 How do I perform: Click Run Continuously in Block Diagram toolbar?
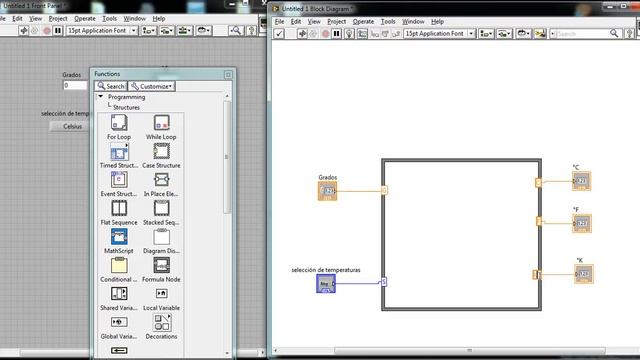(313, 33)
